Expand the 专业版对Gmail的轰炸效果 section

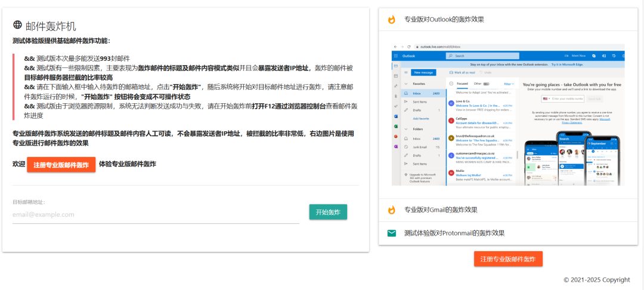508,210
